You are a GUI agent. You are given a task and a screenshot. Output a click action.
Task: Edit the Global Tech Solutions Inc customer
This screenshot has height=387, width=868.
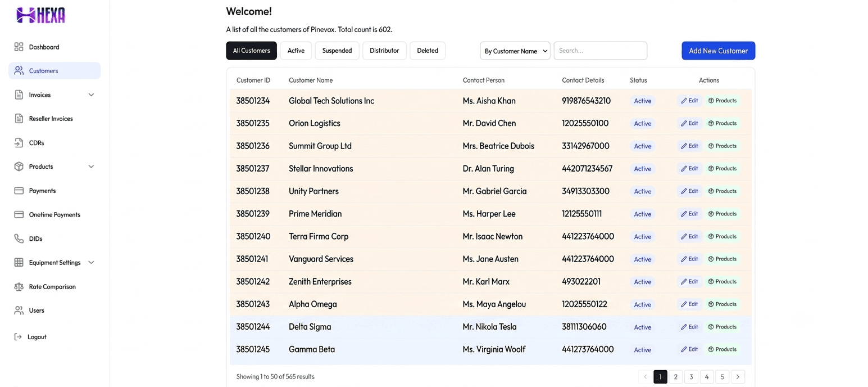click(x=689, y=101)
